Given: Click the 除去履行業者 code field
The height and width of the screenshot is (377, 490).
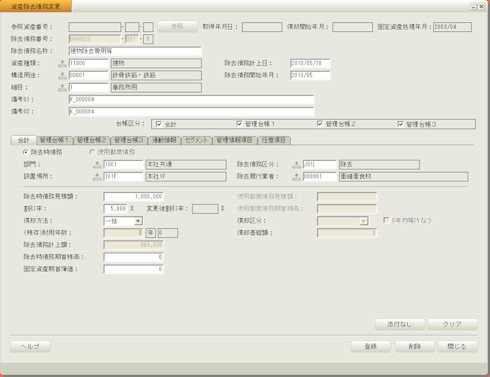Looking at the screenshot, I should pos(320,177).
